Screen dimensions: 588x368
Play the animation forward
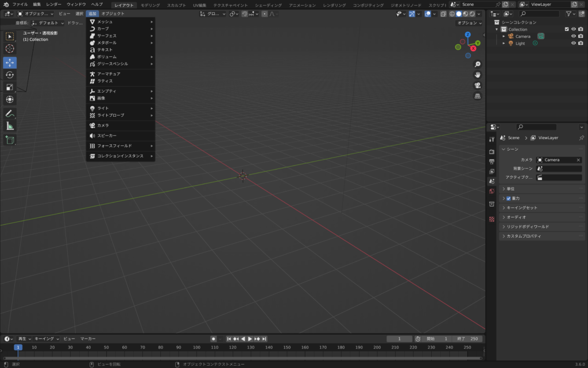click(250, 339)
